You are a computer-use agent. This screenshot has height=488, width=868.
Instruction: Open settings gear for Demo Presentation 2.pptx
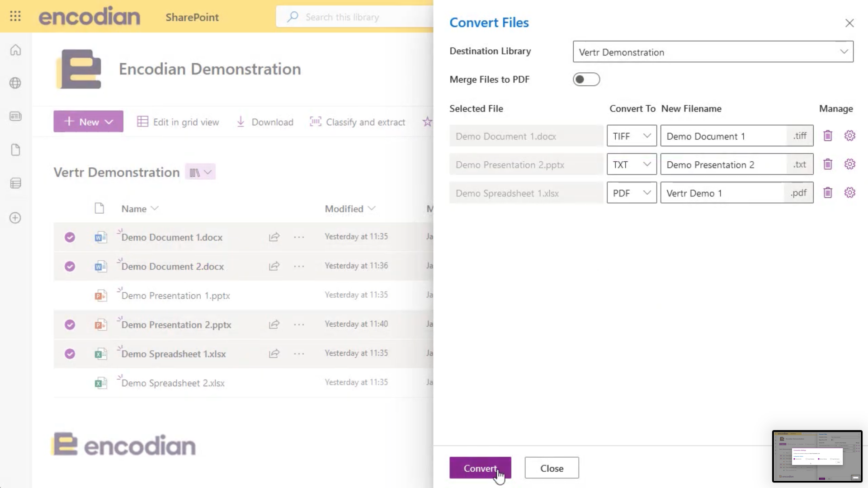click(x=850, y=164)
